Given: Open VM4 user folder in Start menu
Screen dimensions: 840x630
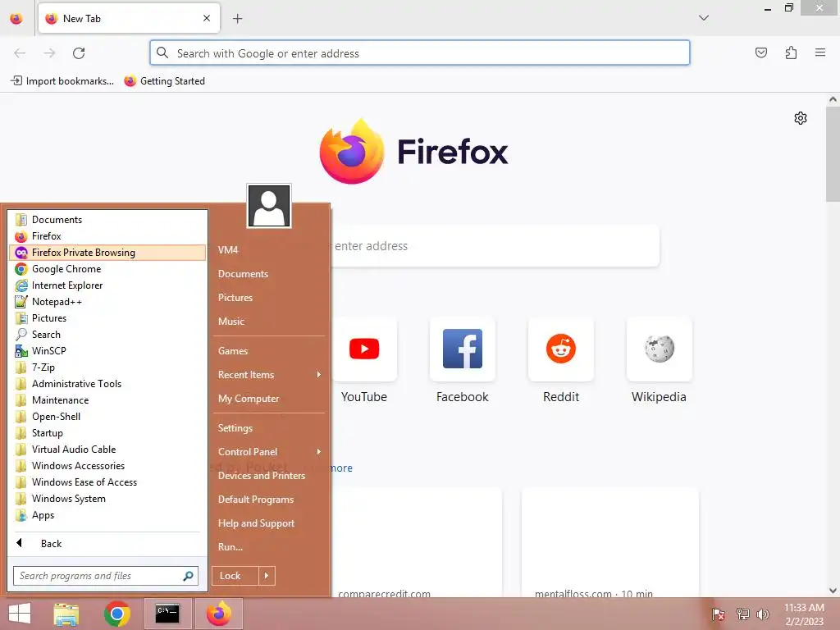Looking at the screenshot, I should click(269, 250).
